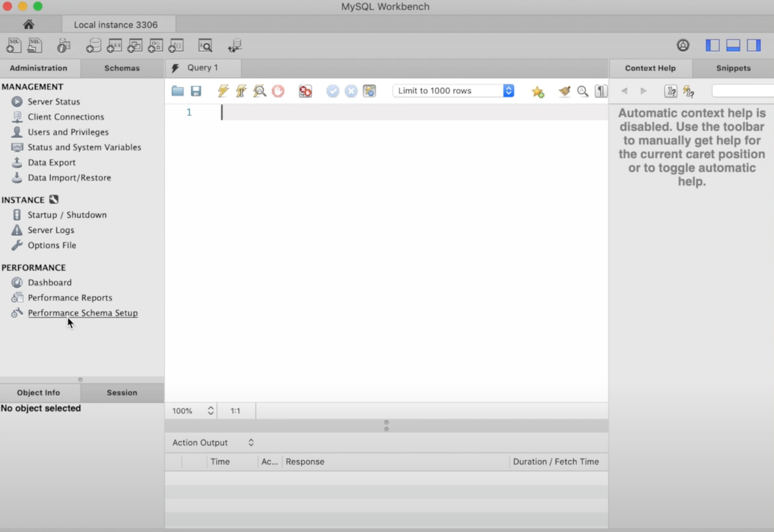
Task: Execute statement under cursor icon
Action: pos(241,91)
